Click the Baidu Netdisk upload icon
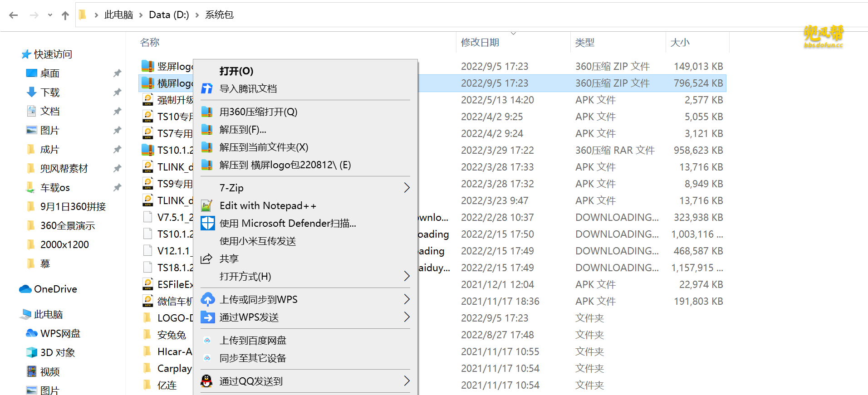868x395 pixels. 207,340
